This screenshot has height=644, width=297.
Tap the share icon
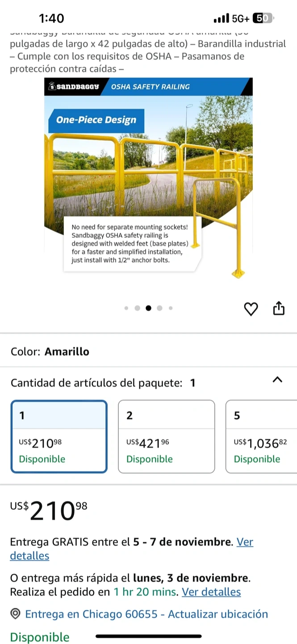278,309
